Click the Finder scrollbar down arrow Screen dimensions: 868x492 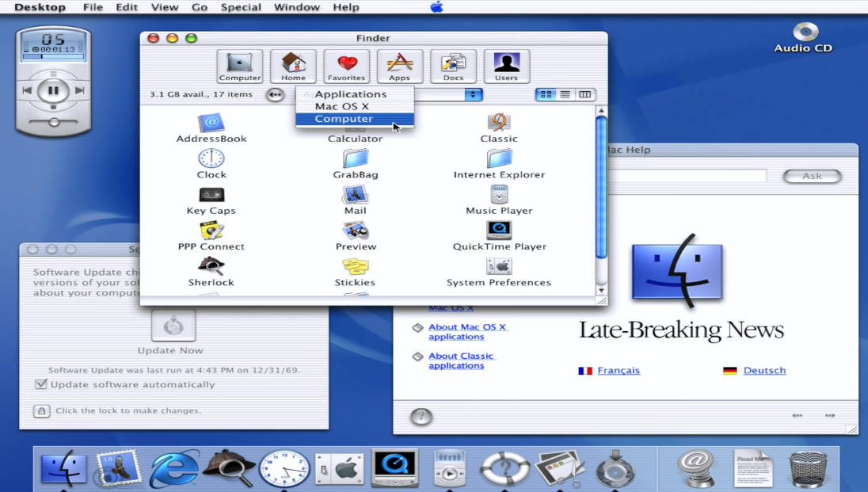coord(601,290)
